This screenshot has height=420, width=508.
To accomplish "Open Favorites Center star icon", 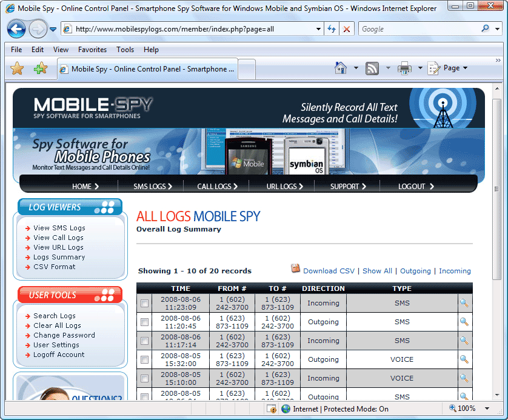I will pos(17,68).
